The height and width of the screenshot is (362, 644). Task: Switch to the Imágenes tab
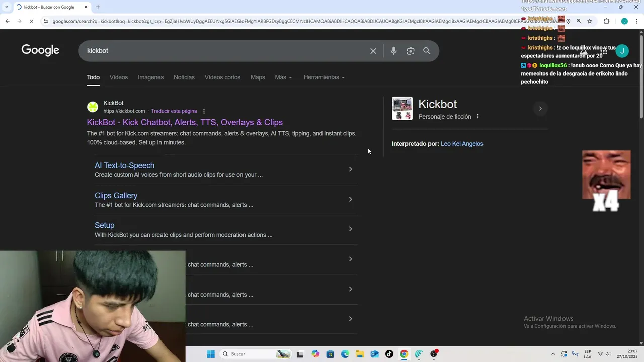tap(151, 77)
